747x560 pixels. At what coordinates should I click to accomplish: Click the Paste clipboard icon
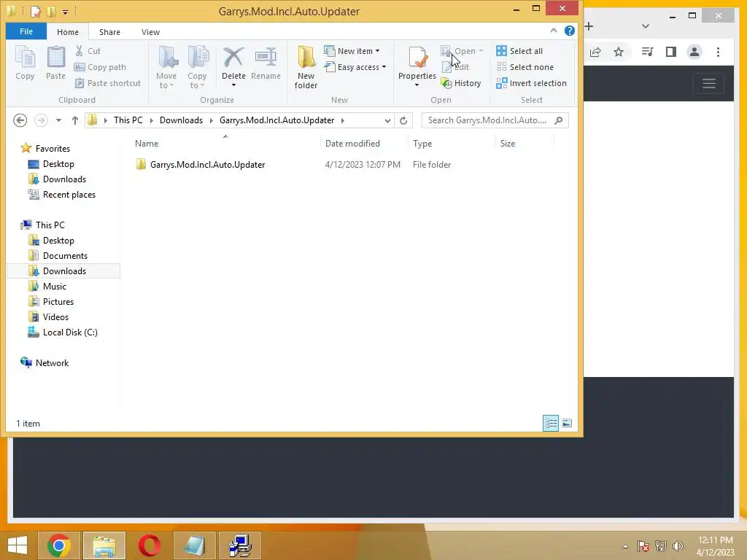coord(55,63)
